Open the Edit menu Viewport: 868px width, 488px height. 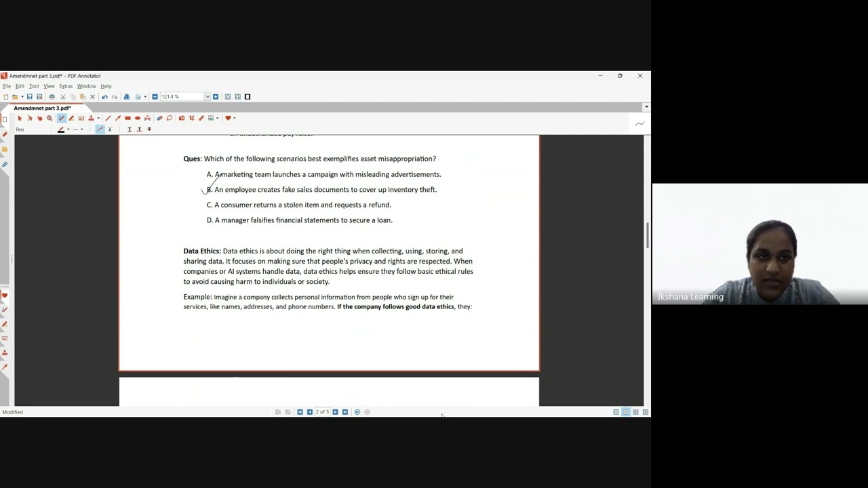(x=20, y=86)
